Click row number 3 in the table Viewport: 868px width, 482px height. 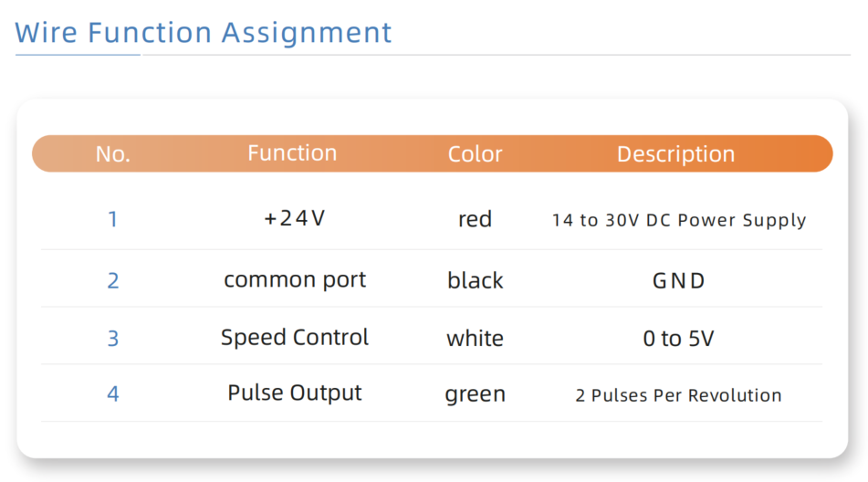[113, 339]
